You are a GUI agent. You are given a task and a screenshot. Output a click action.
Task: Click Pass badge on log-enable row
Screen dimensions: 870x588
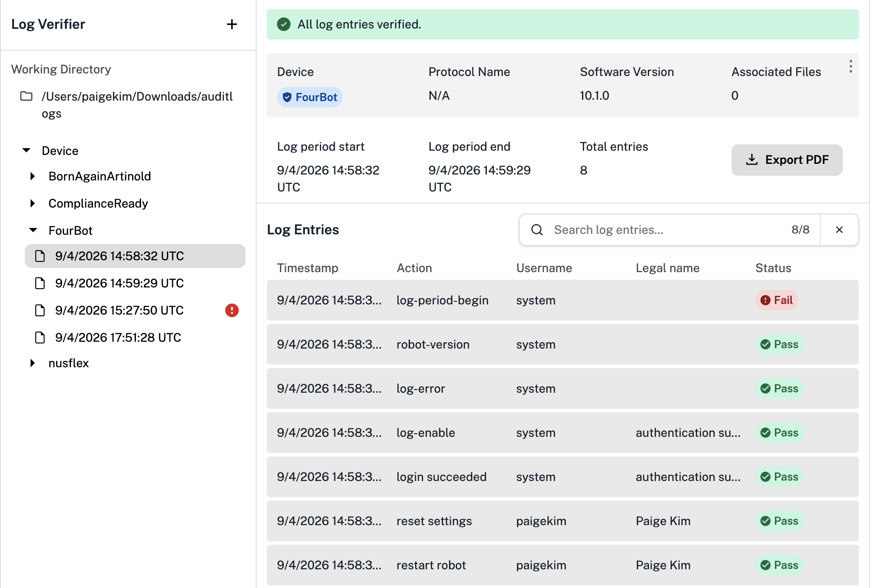pyautogui.click(x=779, y=433)
